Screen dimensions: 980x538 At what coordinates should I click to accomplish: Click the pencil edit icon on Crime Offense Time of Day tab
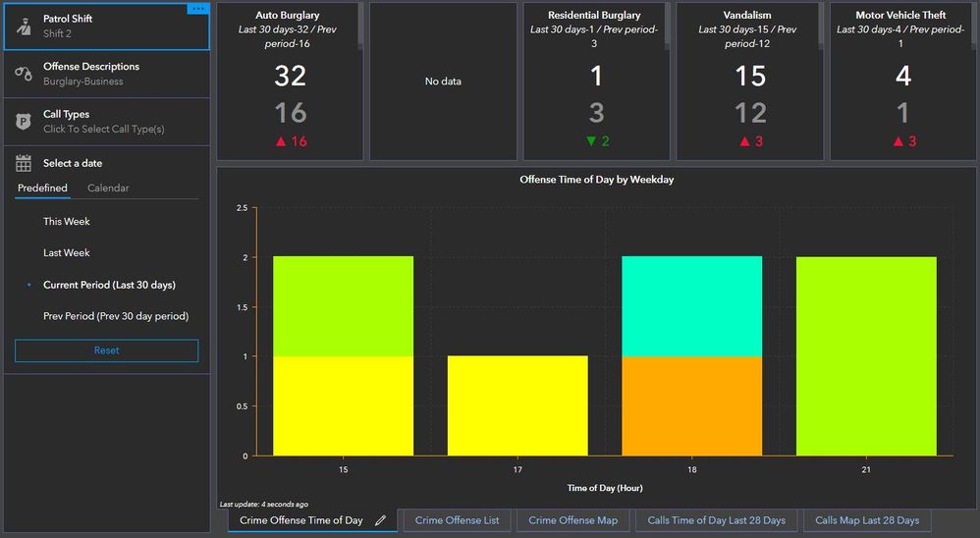click(x=380, y=520)
